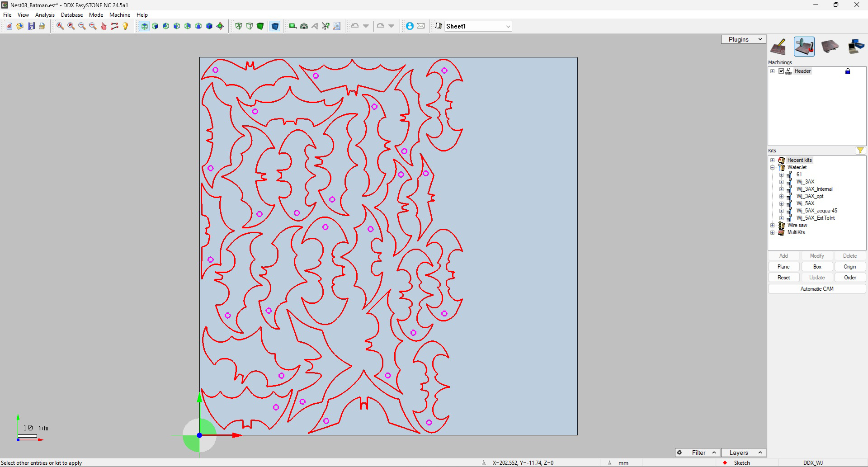Enable hidden-line cube display mode

tap(250, 26)
